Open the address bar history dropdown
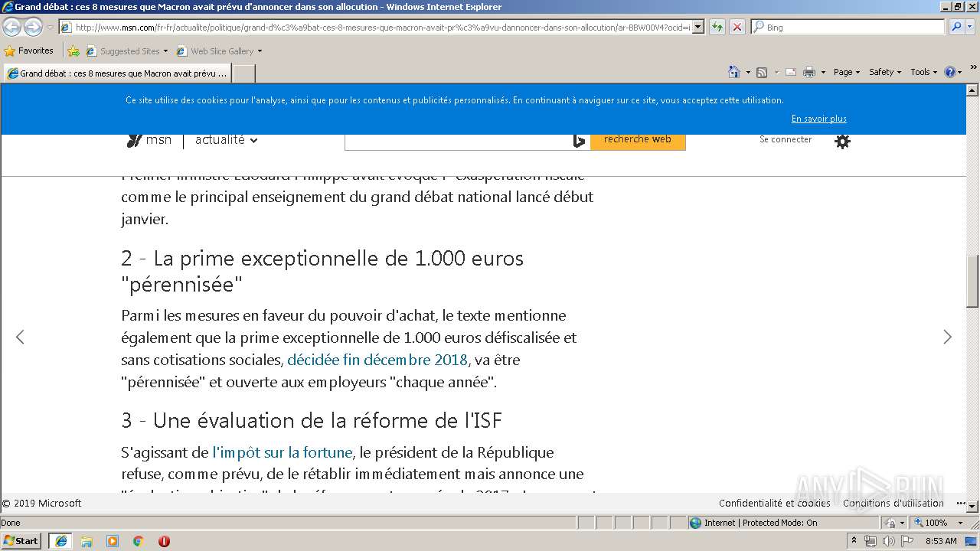 coord(697,27)
